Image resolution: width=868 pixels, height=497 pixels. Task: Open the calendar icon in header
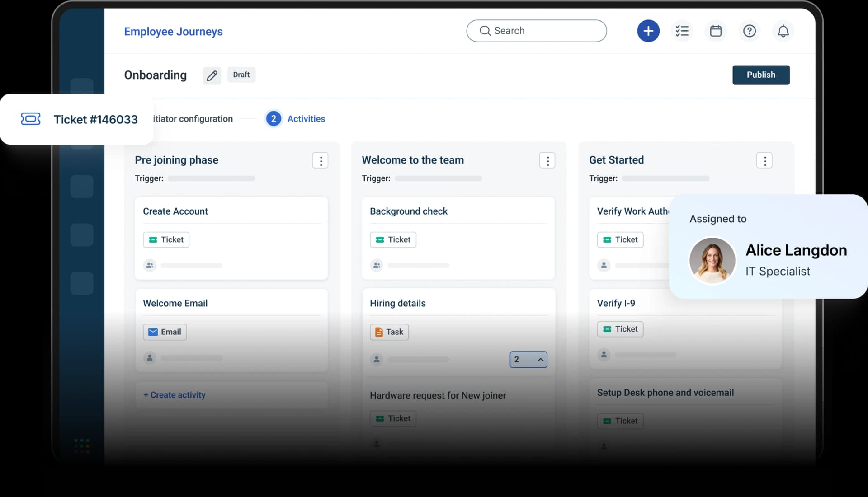pyautogui.click(x=716, y=31)
